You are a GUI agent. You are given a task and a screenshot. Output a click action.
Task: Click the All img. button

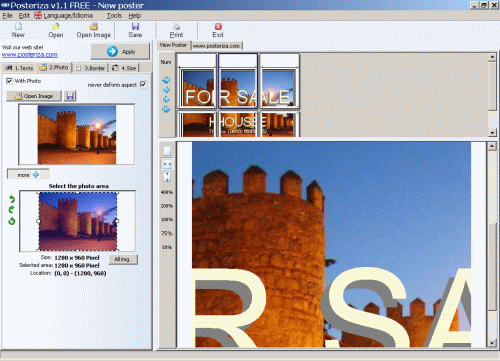123,259
